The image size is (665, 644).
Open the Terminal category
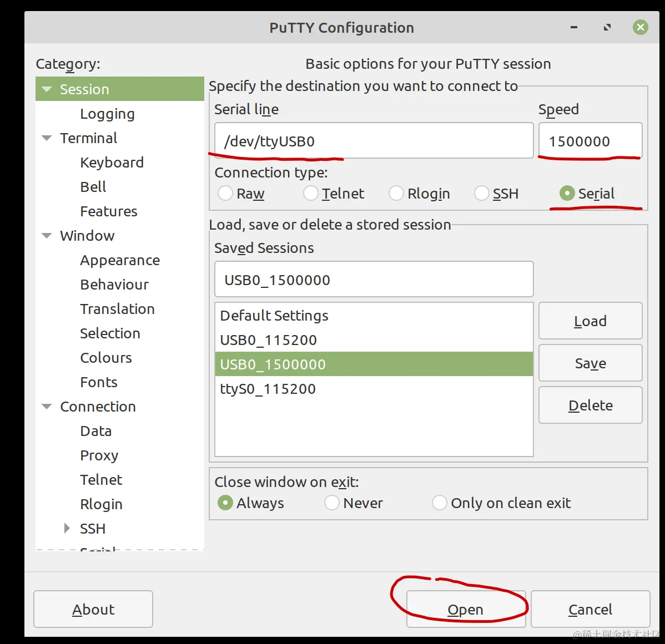(88, 138)
